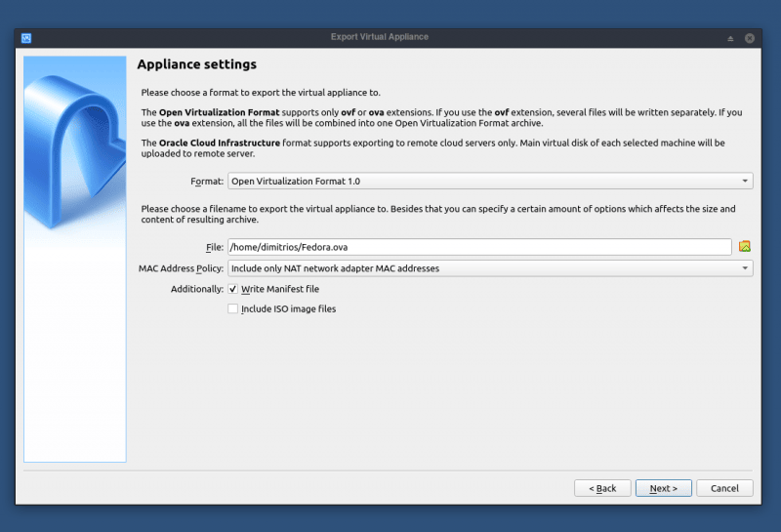This screenshot has width=781, height=532.
Task: Focus the File path text field
Action: point(478,247)
